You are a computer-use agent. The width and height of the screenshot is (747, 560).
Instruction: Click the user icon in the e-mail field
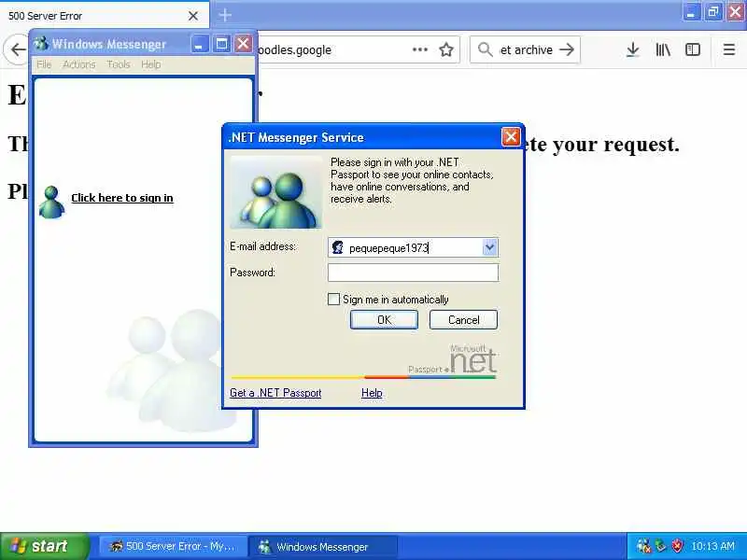(x=338, y=247)
